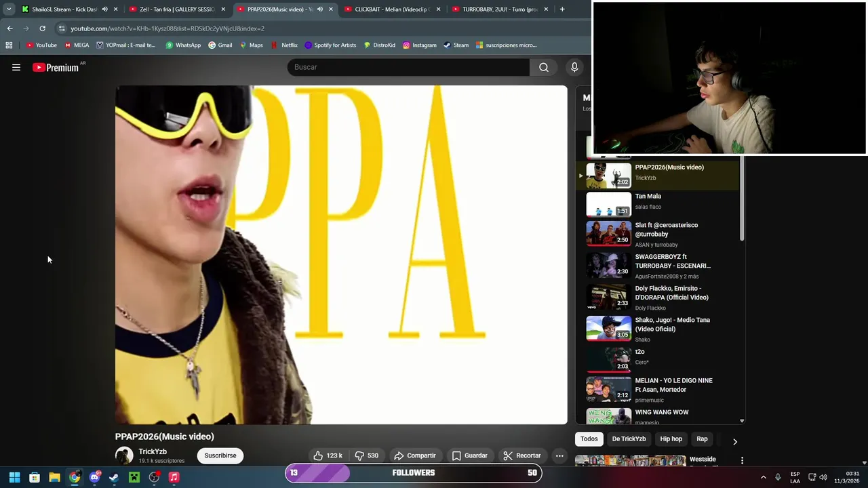
Task: Go to YouTube Premium home logo
Action: point(56,67)
